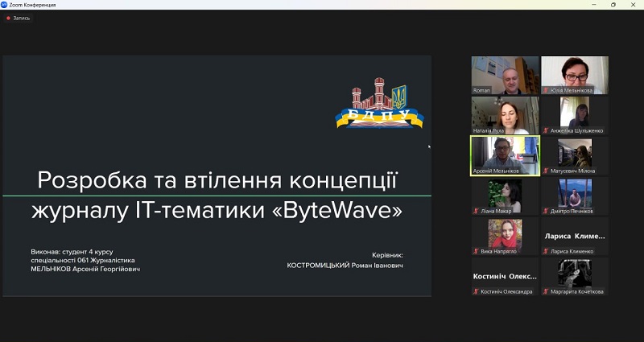
Task: Click the Zoom app icon in title bar
Action: (4, 5)
